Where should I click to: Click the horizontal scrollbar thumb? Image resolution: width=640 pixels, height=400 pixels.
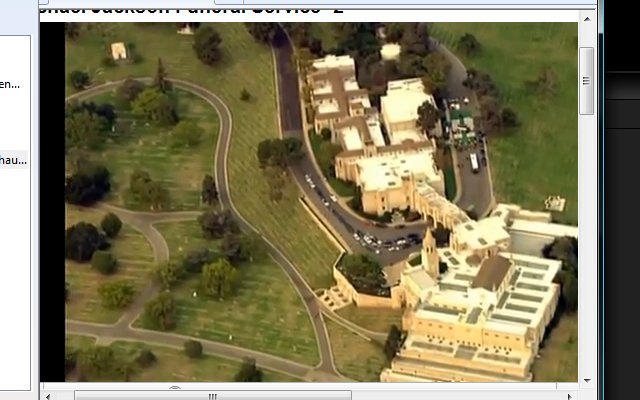coord(212,395)
